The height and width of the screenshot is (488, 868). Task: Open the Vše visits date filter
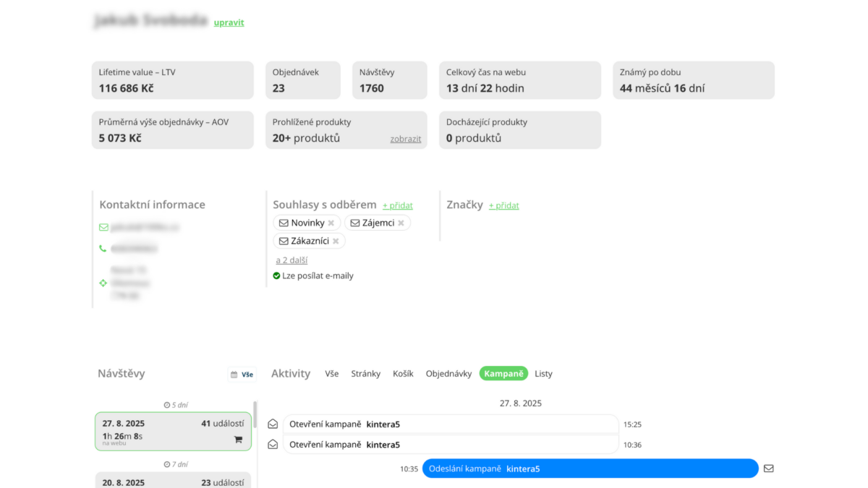coord(247,374)
